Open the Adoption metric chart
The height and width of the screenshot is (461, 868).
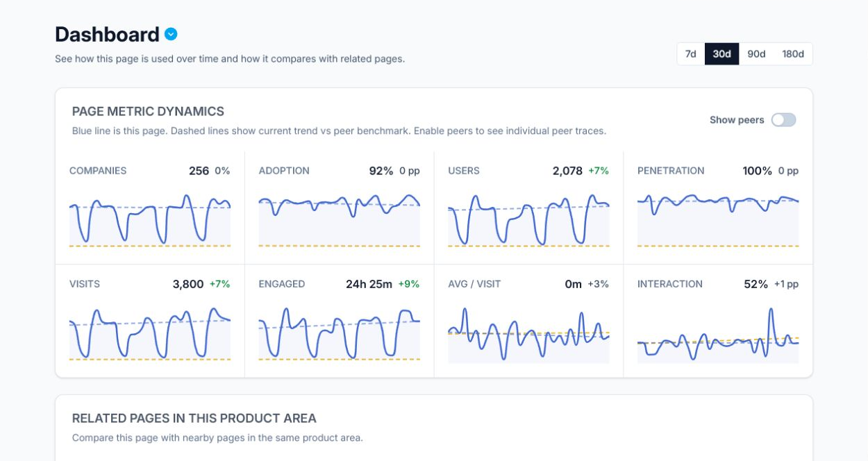340,220
